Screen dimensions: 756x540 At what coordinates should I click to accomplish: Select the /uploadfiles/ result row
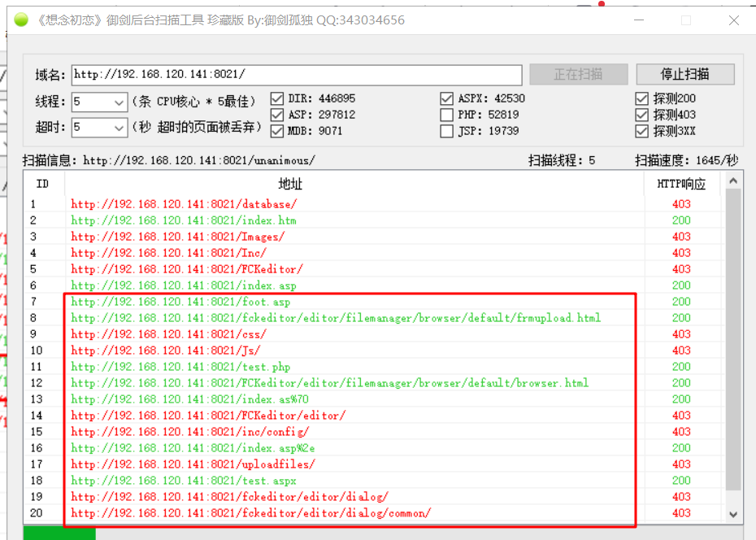point(371,464)
